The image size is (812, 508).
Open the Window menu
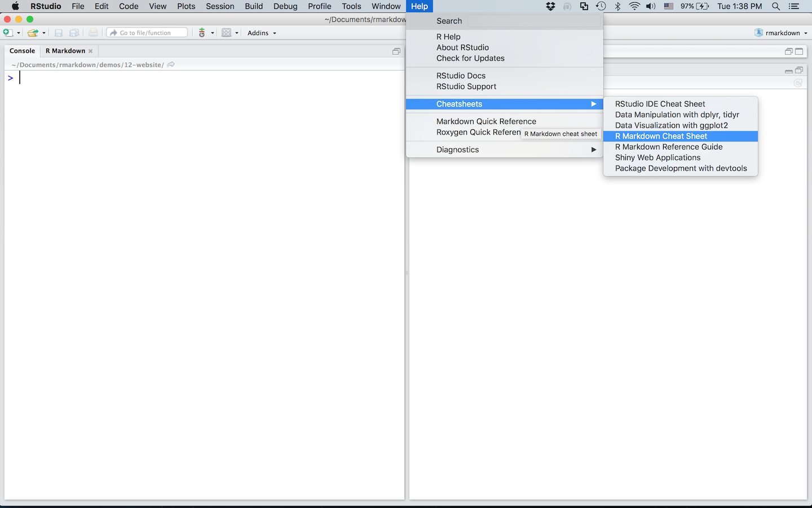pos(386,6)
